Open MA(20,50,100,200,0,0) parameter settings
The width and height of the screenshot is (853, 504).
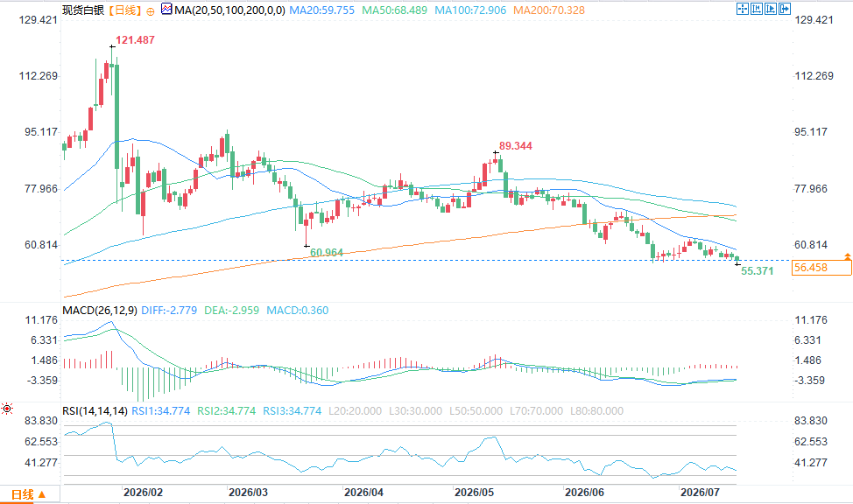click(x=229, y=10)
